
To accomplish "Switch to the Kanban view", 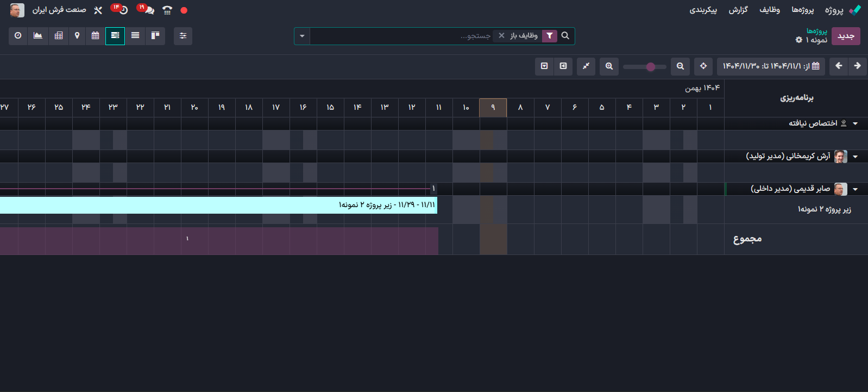I will pos(155,36).
